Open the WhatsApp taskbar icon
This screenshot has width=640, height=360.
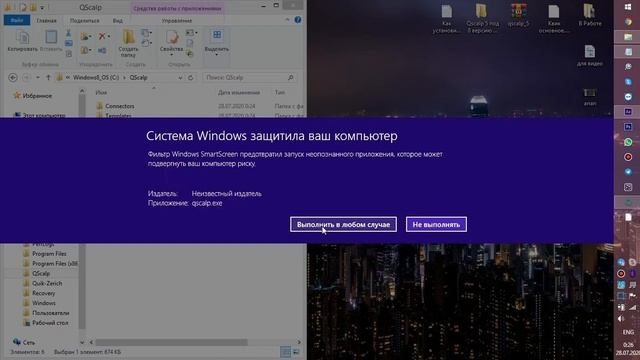point(628,142)
